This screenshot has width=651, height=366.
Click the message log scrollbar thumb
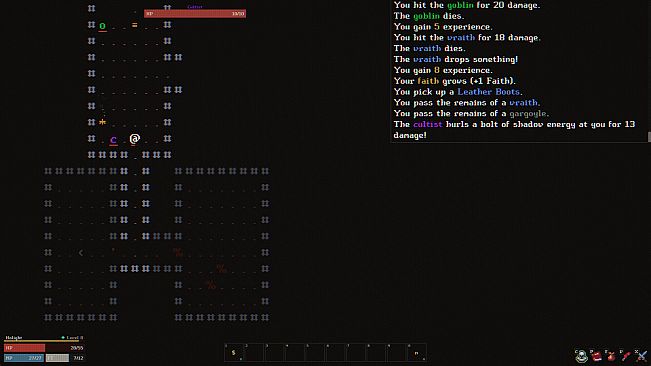tap(649, 137)
